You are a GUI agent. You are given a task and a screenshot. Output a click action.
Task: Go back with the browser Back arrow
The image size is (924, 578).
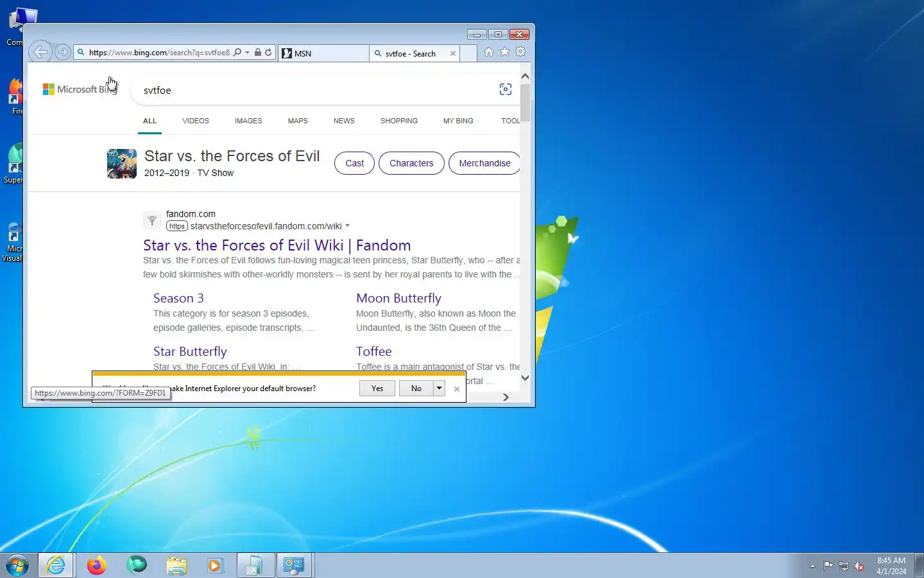pos(40,52)
